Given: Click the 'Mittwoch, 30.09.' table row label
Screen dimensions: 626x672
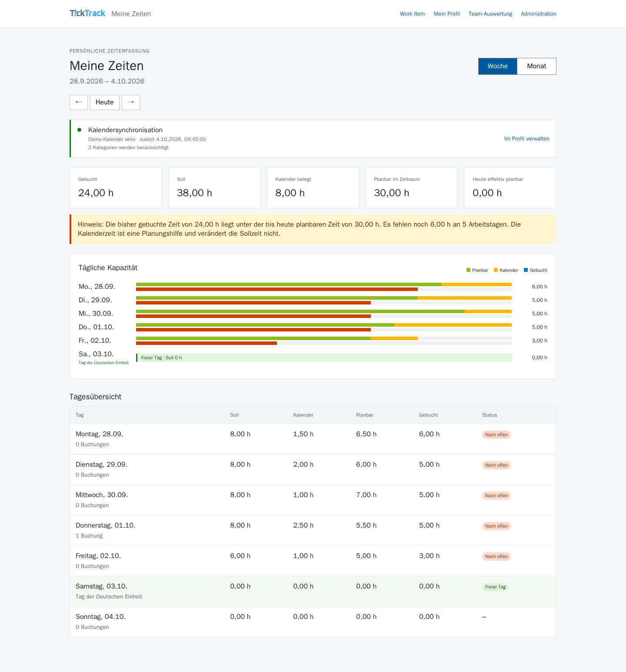Looking at the screenshot, I should [x=102, y=495].
